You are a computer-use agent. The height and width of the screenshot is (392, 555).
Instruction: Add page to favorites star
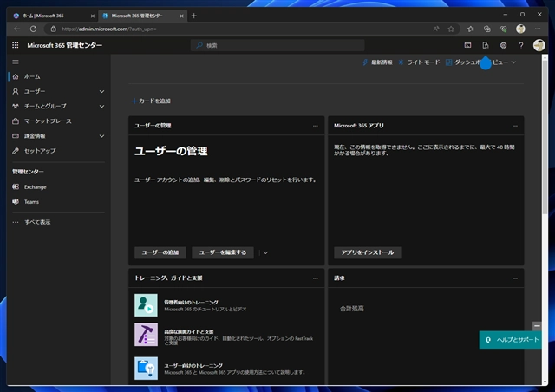[451, 29]
